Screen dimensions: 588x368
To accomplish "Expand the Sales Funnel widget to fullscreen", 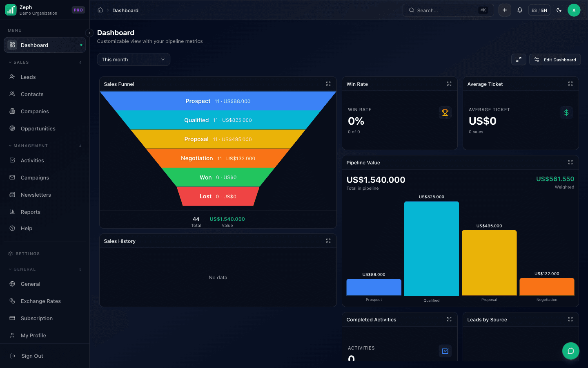I will click(328, 83).
